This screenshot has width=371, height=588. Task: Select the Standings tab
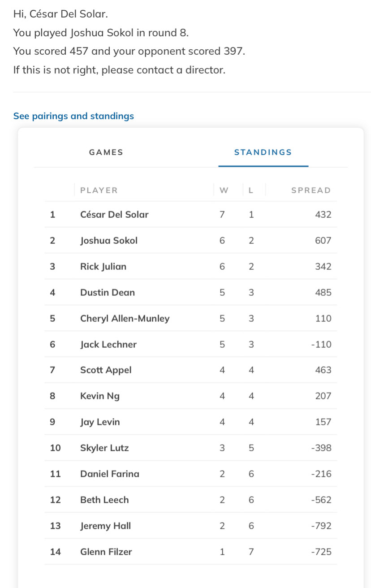point(263,152)
